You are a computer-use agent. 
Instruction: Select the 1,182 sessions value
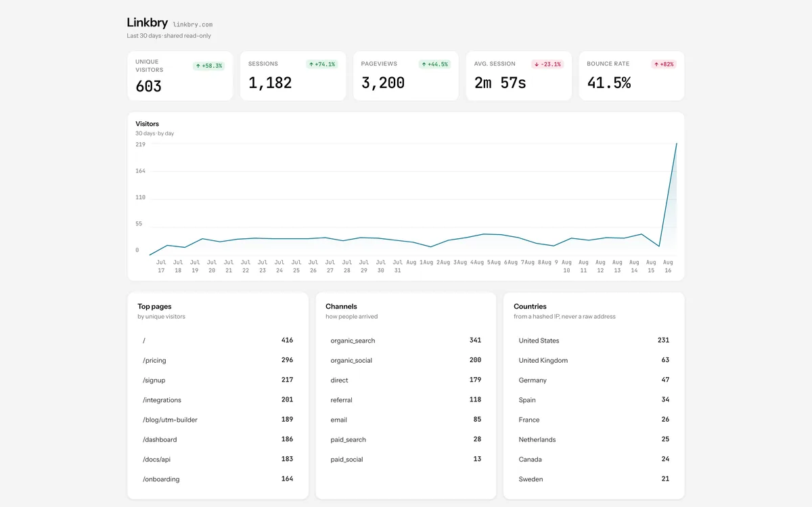[x=270, y=83]
